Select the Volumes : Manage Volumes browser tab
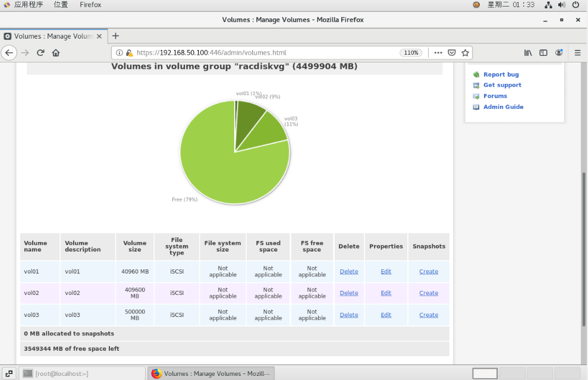 [54, 36]
